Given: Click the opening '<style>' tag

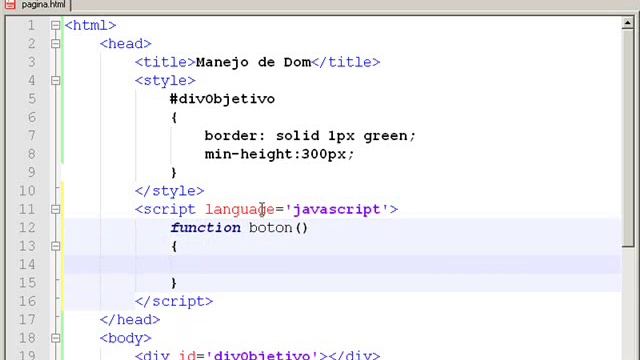Looking at the screenshot, I should click(165, 80).
